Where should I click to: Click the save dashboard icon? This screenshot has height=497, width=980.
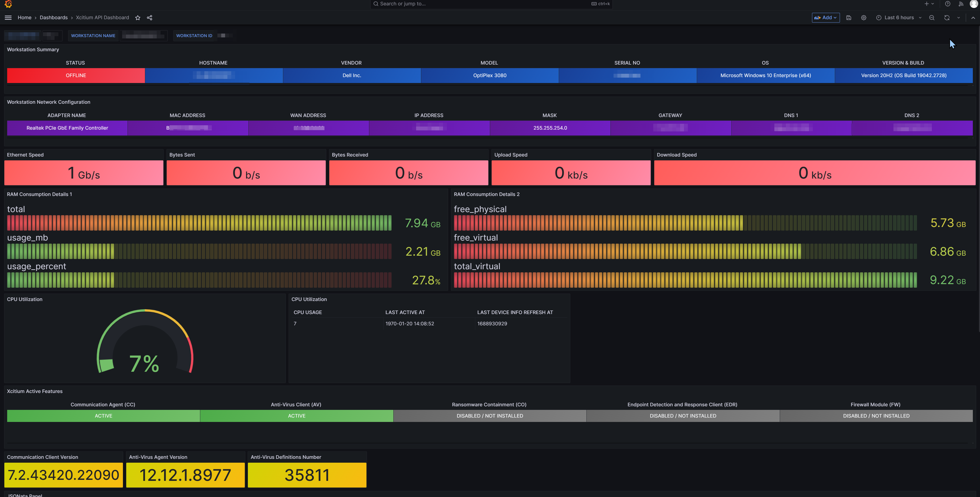coord(848,18)
